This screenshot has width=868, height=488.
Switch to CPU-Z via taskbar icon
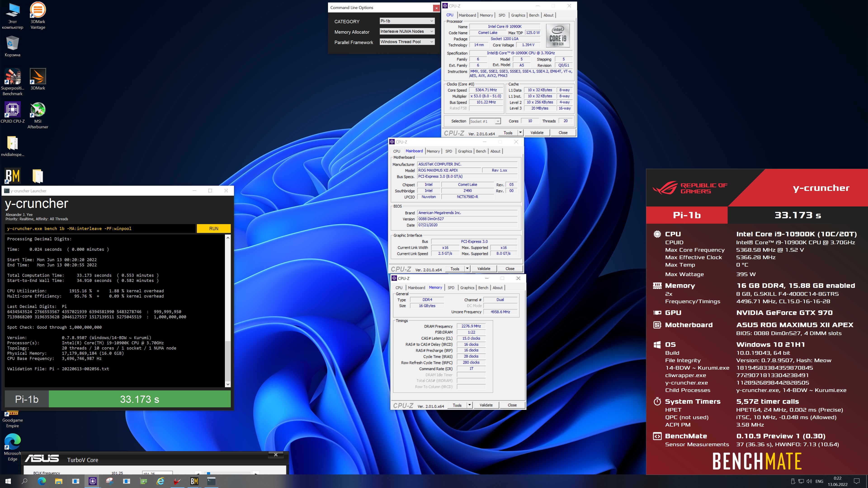tap(93, 481)
